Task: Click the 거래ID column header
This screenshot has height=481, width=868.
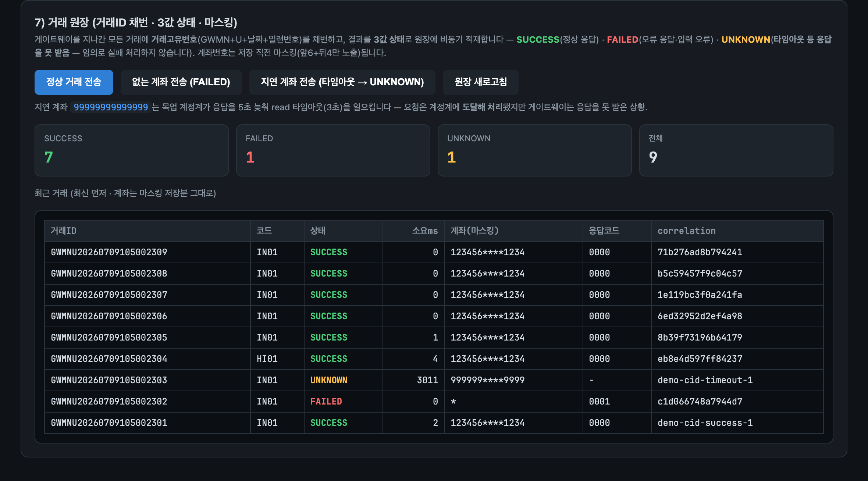Action: 147,231
